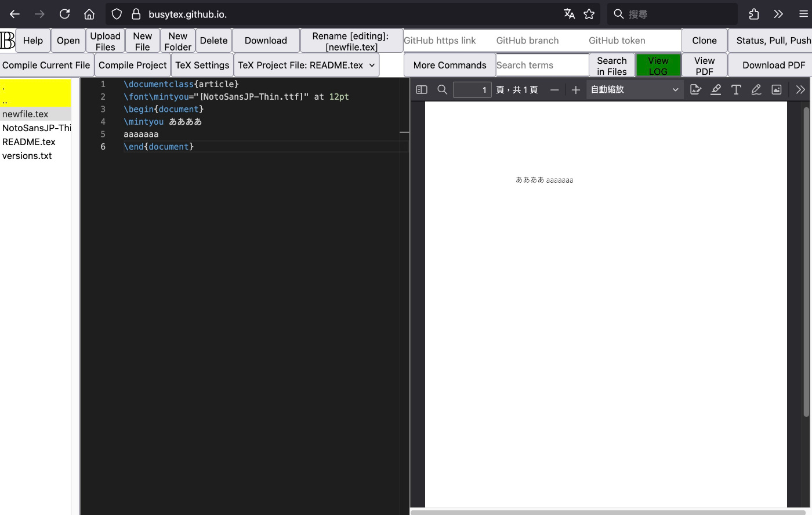Click the Help button
Screen dimensions: 812x515
[33, 41]
